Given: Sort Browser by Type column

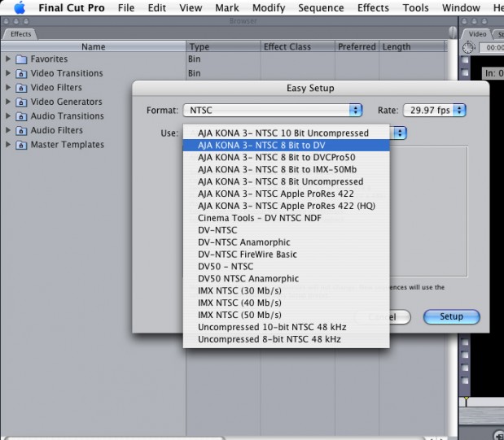Looking at the screenshot, I should [223, 46].
